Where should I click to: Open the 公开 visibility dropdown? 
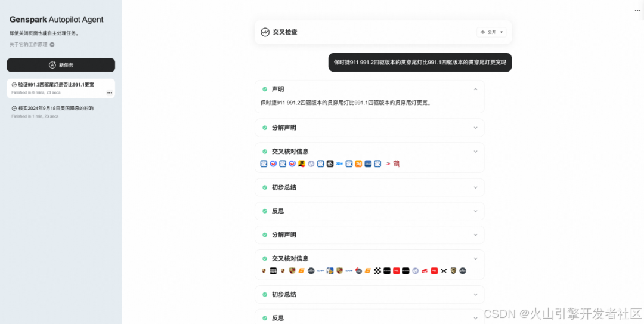pyautogui.click(x=491, y=32)
